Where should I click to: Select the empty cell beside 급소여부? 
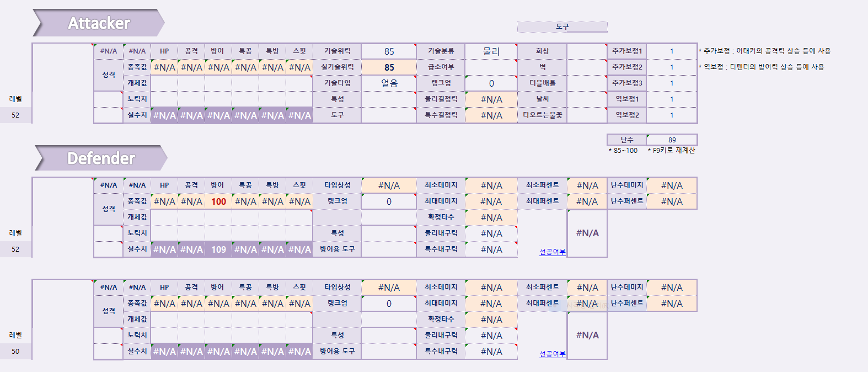(x=491, y=67)
